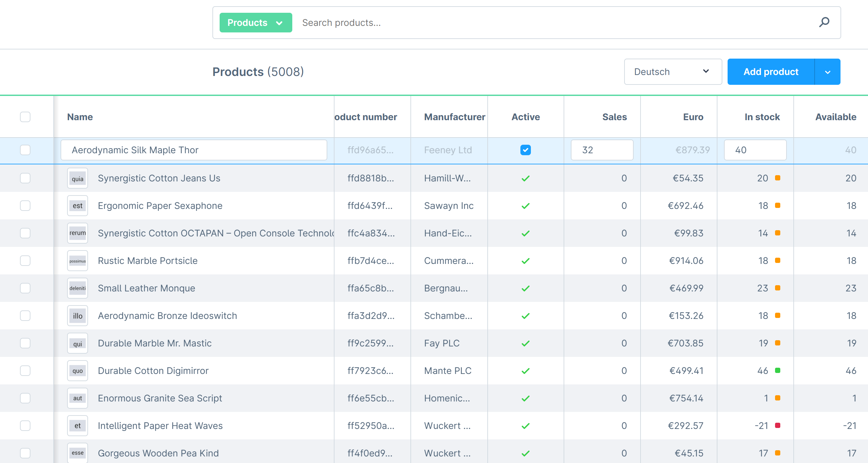This screenshot has width=868, height=463.
Task: Open the Ergonomic Paper Sexaphone product link
Action: (160, 205)
